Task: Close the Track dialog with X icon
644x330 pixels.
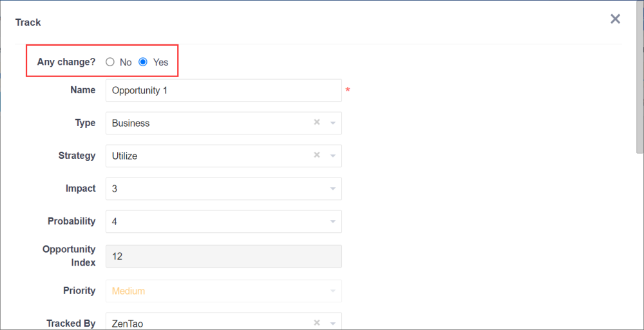Action: point(615,19)
